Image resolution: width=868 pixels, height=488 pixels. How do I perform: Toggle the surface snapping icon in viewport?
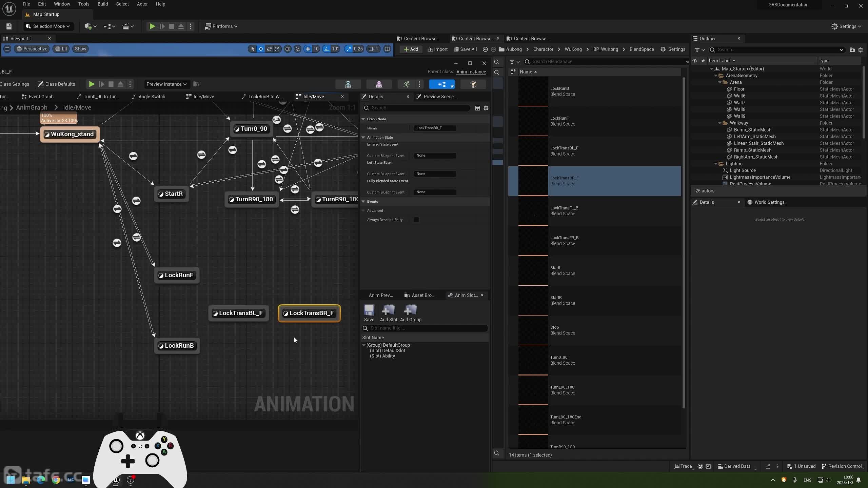pyautogui.click(x=297, y=49)
